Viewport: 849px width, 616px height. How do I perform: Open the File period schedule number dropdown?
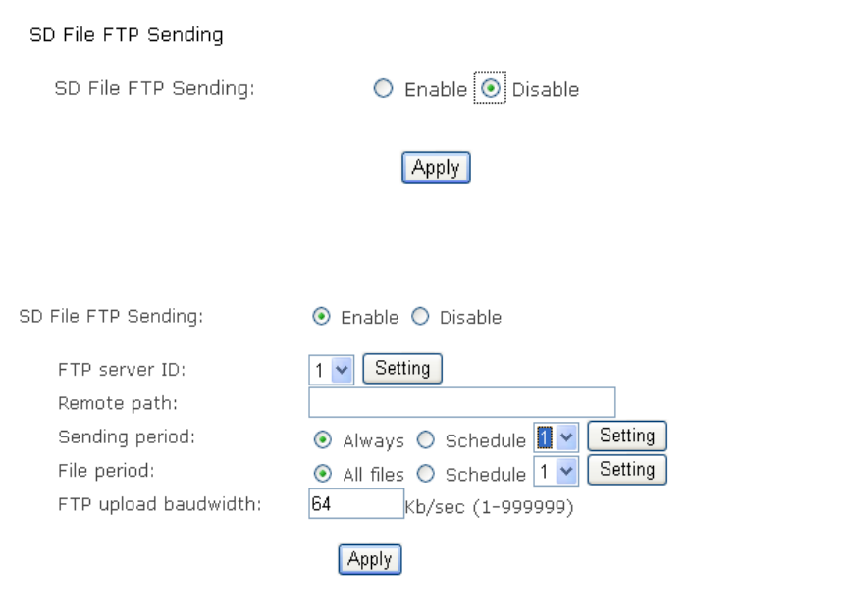555,472
